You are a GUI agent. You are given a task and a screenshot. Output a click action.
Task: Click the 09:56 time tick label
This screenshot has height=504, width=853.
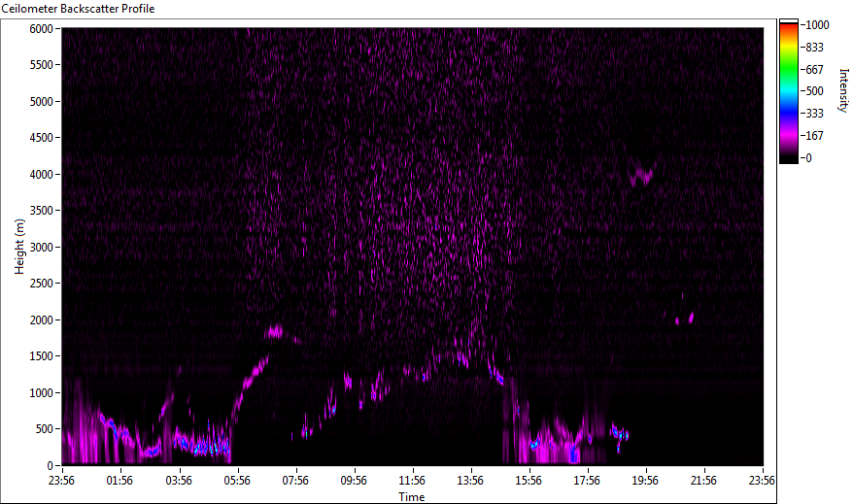tap(354, 481)
